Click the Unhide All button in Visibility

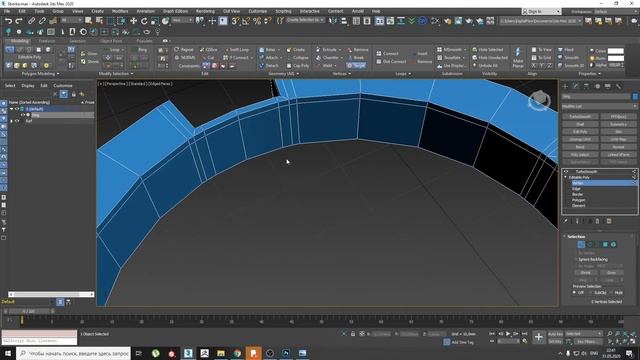[485, 65]
